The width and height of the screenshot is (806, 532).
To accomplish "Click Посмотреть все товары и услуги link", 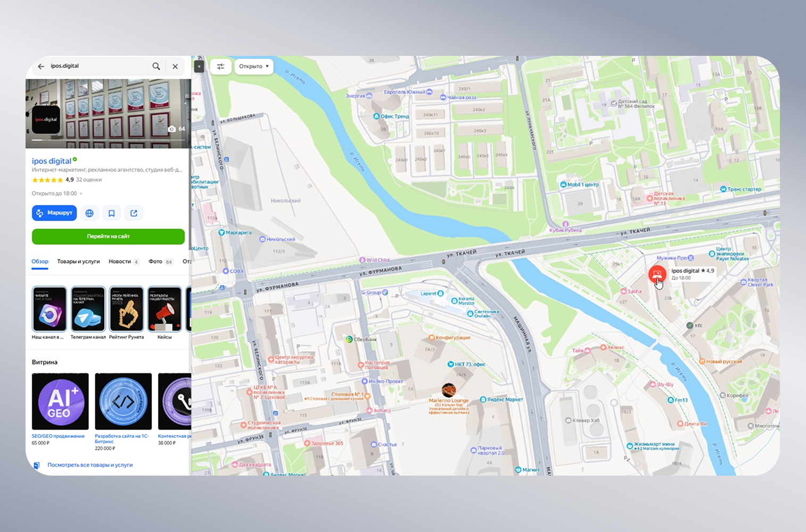I will pyautogui.click(x=90, y=465).
